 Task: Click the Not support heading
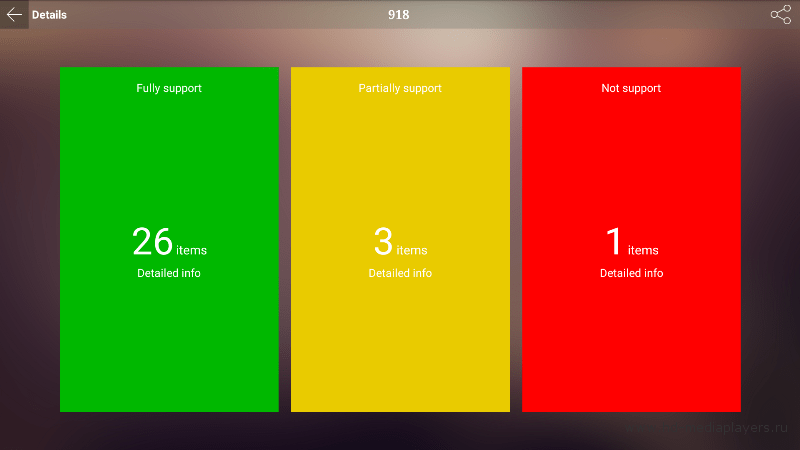pos(631,88)
